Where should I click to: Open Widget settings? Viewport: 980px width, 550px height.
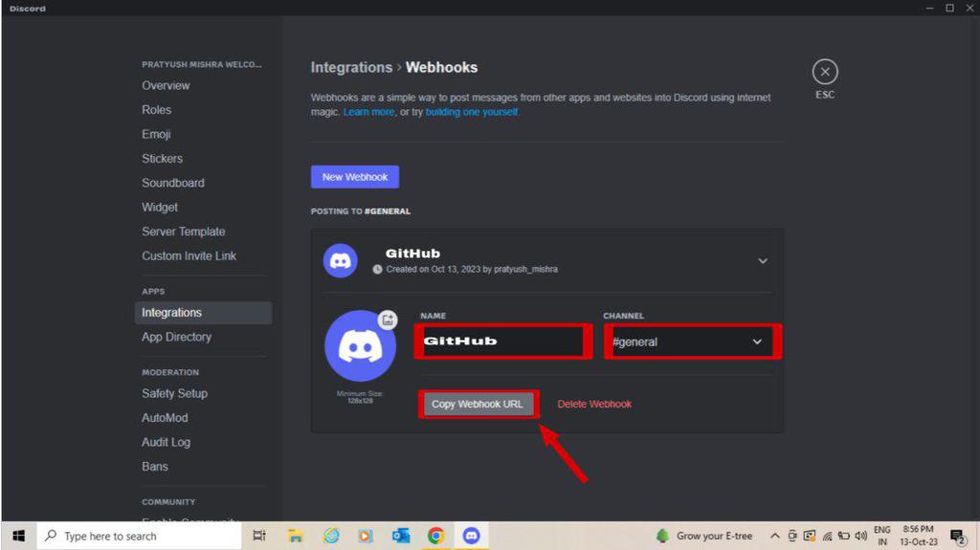[x=160, y=208]
